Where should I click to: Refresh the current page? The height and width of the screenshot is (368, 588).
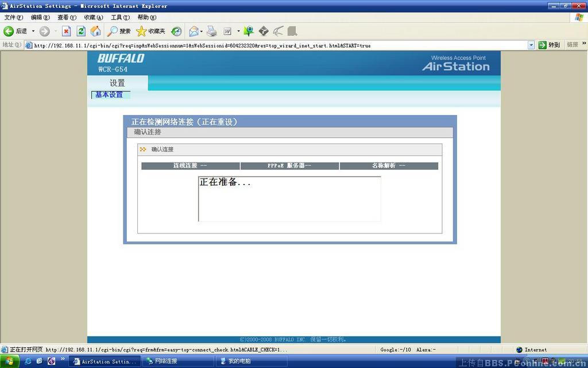[x=81, y=31]
